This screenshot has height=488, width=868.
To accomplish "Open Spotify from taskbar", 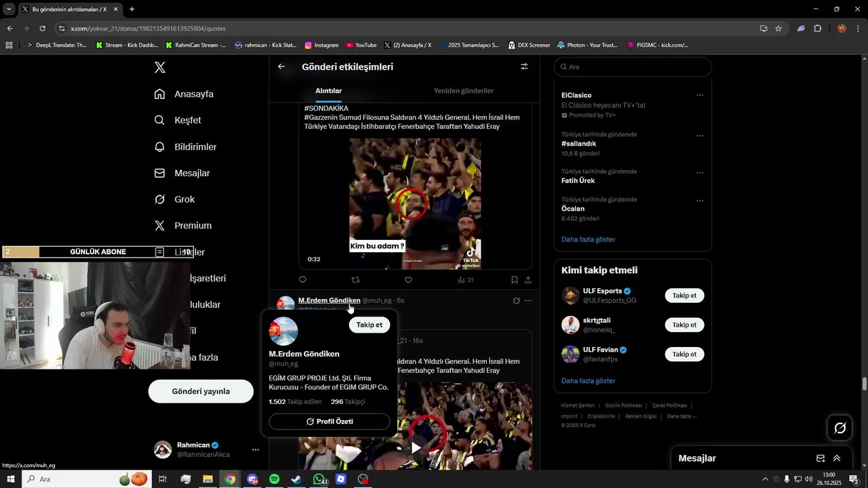I will coord(274,479).
